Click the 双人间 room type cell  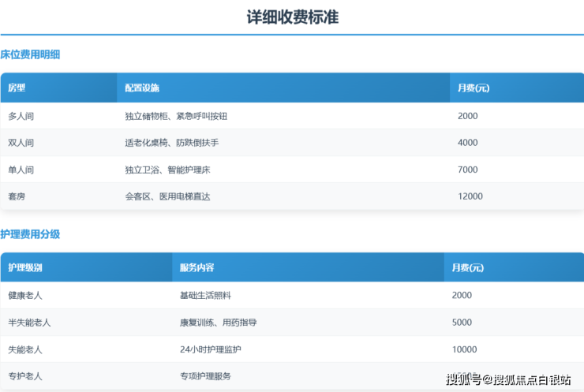(x=21, y=143)
